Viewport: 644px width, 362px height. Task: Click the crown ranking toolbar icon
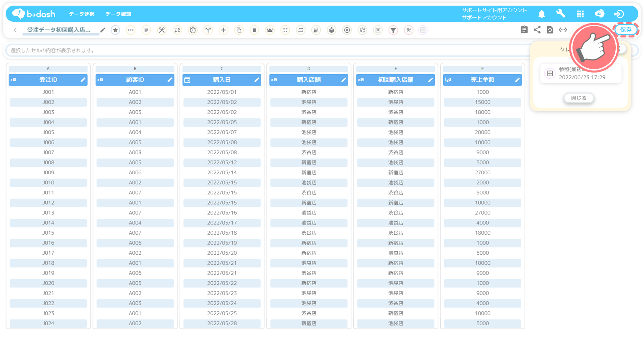point(270,30)
